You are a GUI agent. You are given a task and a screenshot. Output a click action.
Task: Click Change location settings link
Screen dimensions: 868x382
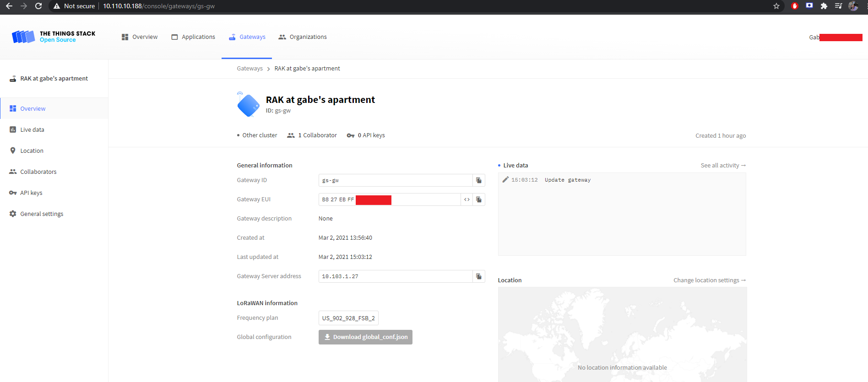pyautogui.click(x=710, y=280)
